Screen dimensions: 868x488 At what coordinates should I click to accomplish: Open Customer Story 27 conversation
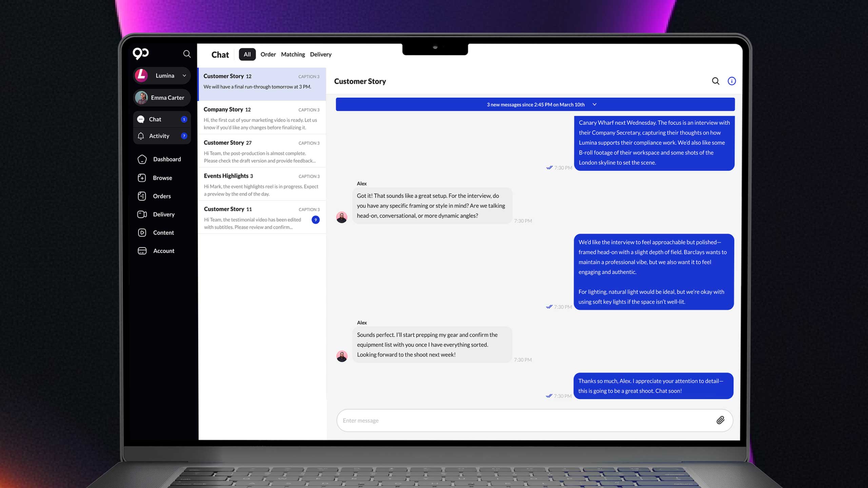[x=262, y=151]
